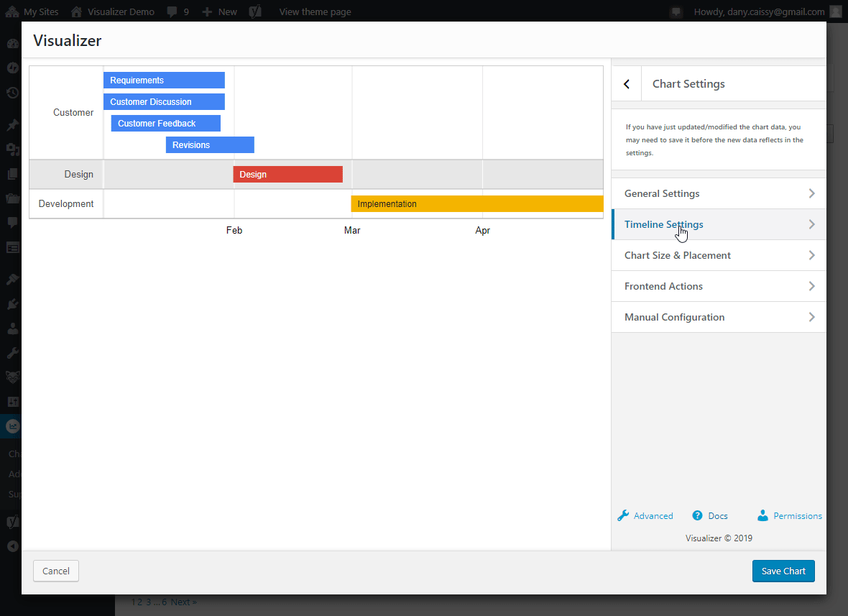Screen dimensions: 848x616
Task: Click the Apr axis label
Action: [x=482, y=231]
